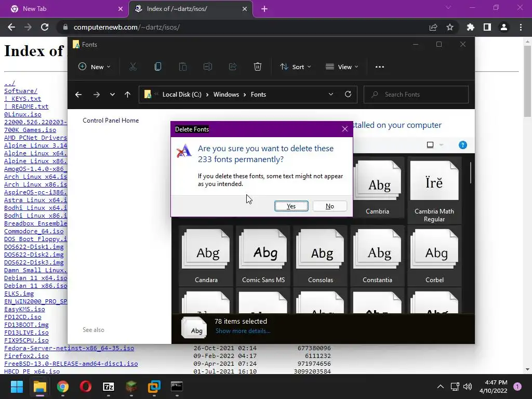Toggle Chrome side panel icon
The image size is (532, 399).
tap(487, 27)
